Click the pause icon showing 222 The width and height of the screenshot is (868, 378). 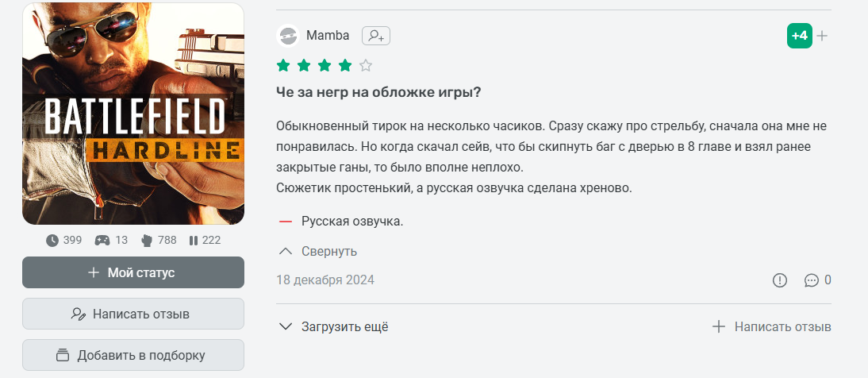(x=193, y=240)
